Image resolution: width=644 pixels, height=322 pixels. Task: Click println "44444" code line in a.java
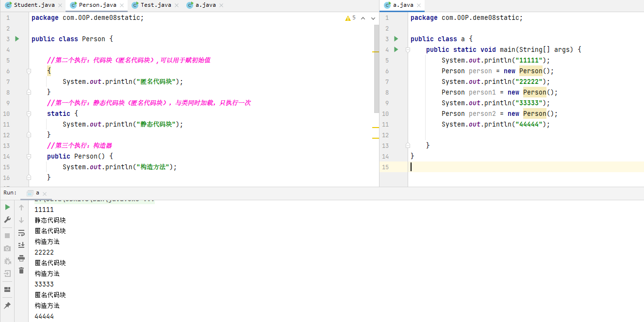pyautogui.click(x=496, y=124)
